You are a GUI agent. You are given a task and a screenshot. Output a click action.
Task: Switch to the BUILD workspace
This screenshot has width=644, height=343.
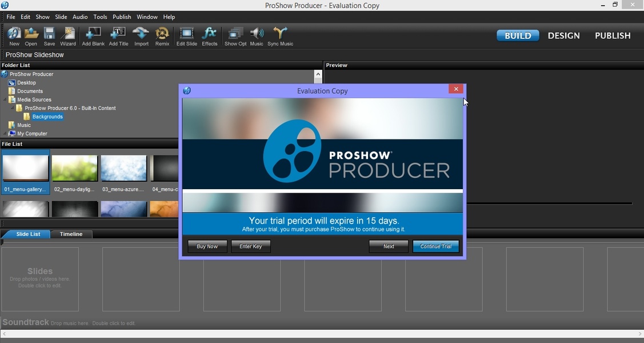pos(518,36)
